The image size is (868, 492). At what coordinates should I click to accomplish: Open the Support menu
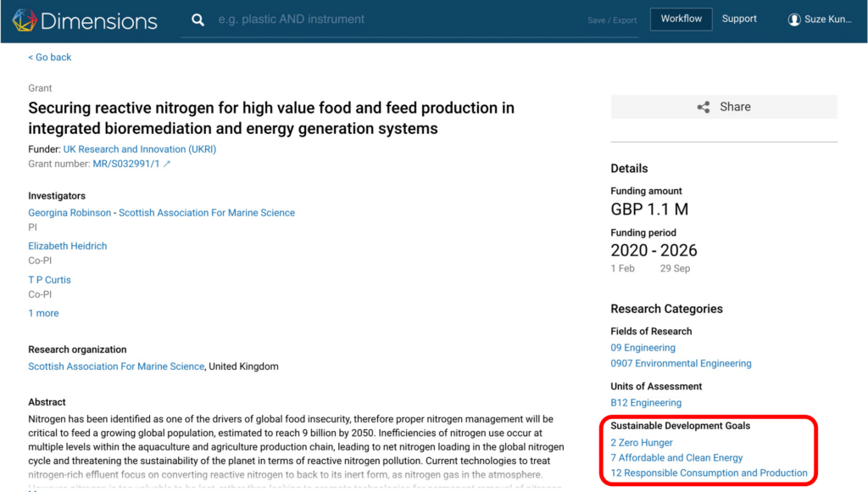pos(739,19)
